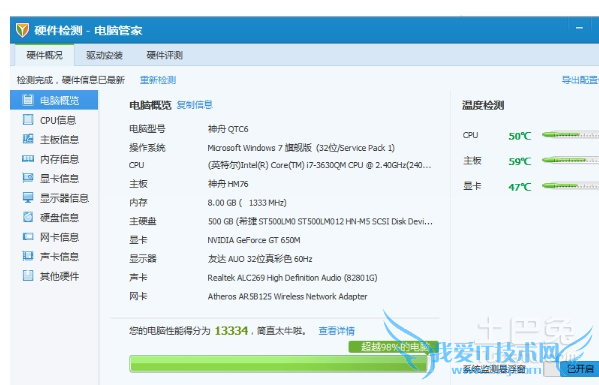This screenshot has height=385, width=599.
Task: Click the 友达 AUO display value
Action: click(x=260, y=259)
